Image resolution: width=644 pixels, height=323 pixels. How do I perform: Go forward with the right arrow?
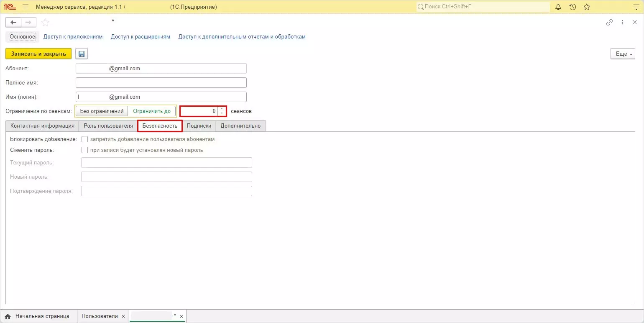tap(28, 22)
